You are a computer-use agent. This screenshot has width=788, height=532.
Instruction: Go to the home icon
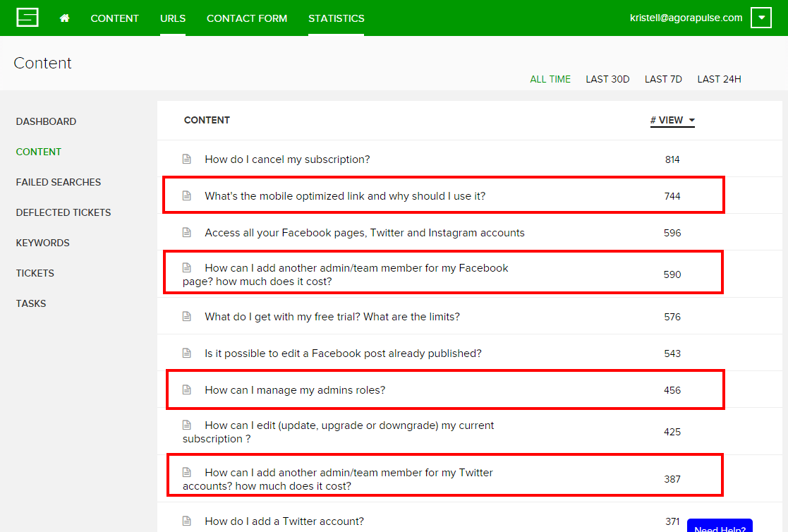[64, 18]
